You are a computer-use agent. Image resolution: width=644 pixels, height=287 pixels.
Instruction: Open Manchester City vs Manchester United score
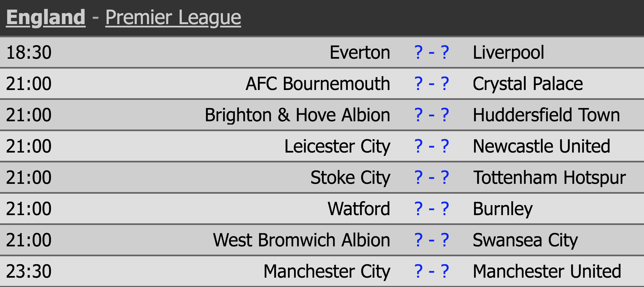tap(432, 271)
